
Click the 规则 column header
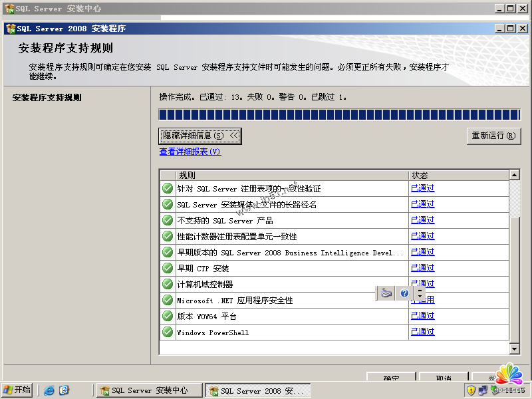293,175
